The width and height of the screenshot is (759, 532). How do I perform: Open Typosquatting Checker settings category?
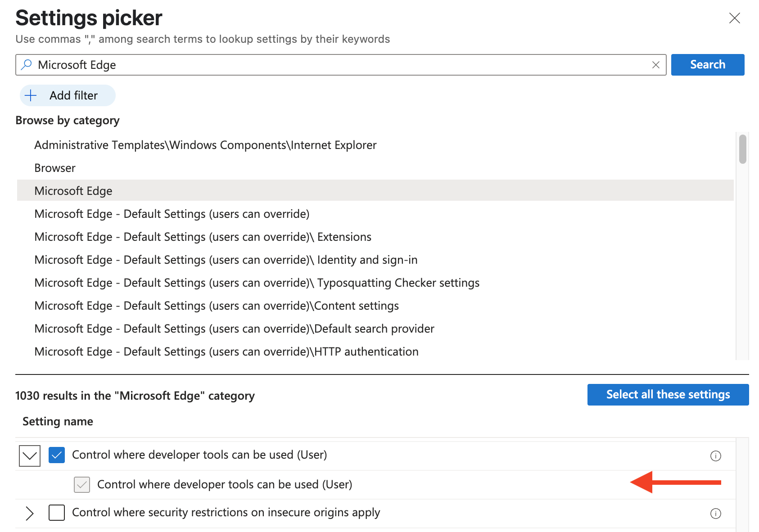click(x=257, y=283)
